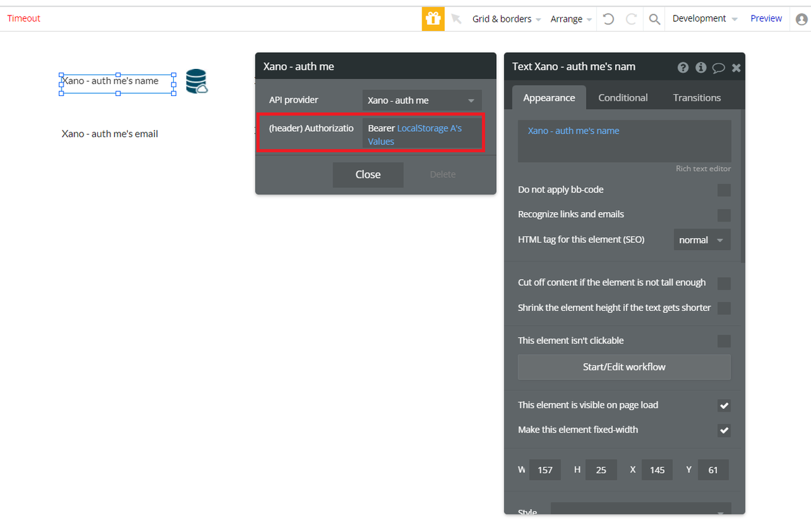Click the Y position field showing 61
The height and width of the screenshot is (532, 811).
coord(713,470)
